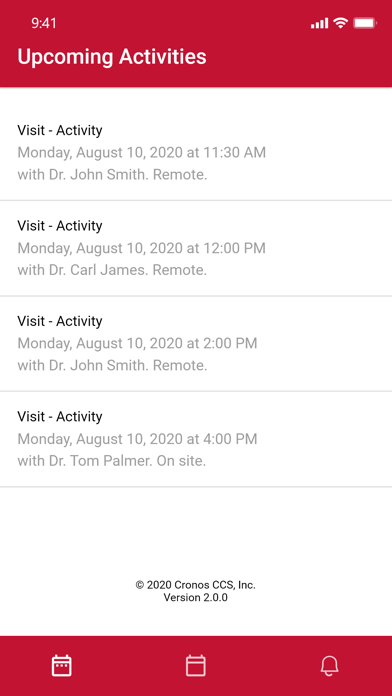Image resolution: width=392 pixels, height=696 pixels.
Task: Tap 'with Dr. Tom Palmer. On site.' line
Action: pos(112,461)
